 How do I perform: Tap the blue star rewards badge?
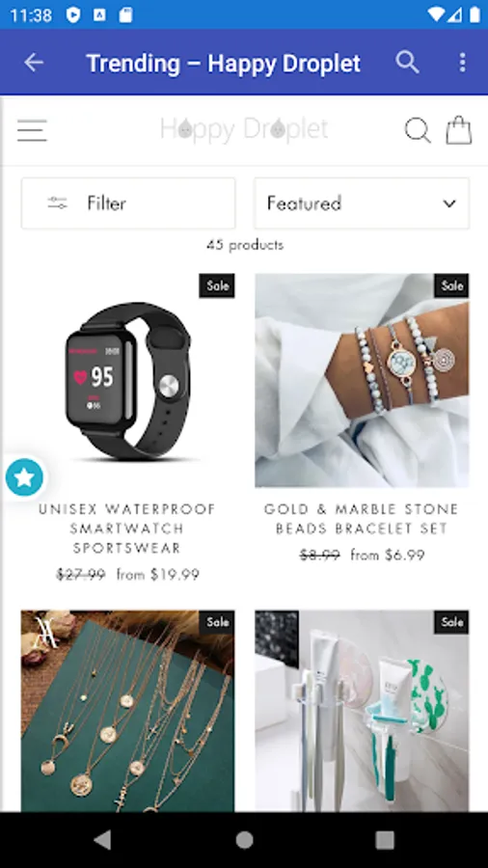pos(24,476)
